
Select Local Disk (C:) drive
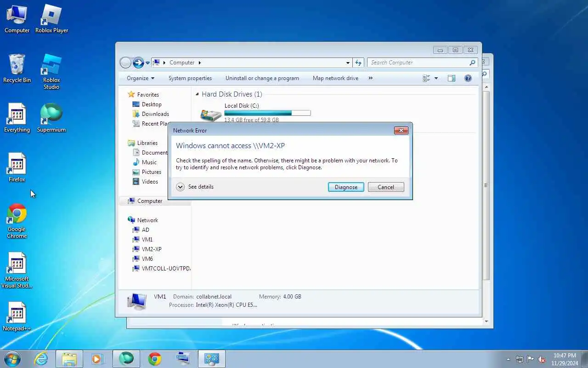(256, 113)
